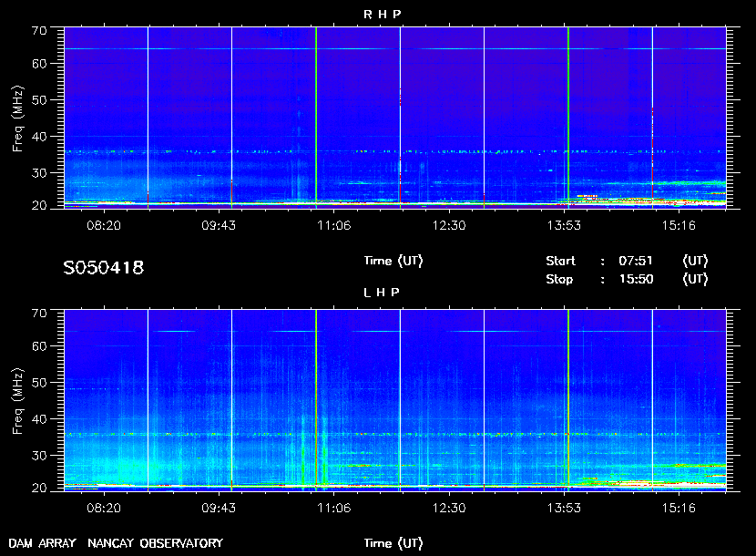756x556 pixels.
Task: Click the 07:51 start time value
Action: (x=636, y=261)
